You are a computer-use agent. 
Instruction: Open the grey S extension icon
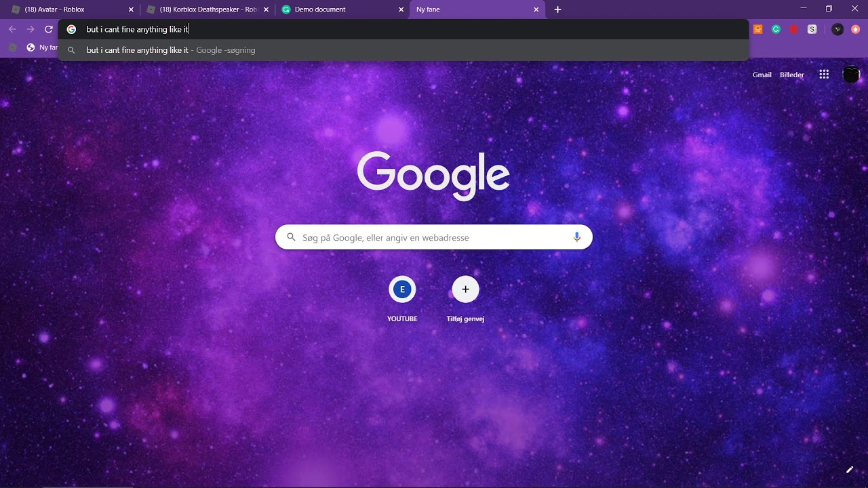coord(812,29)
